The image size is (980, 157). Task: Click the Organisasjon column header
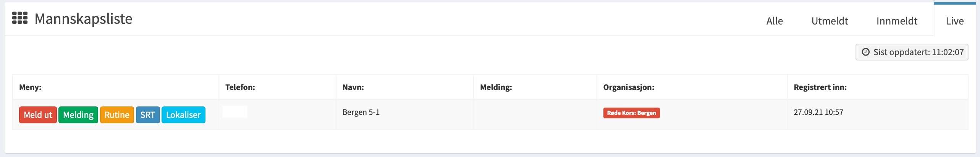[628, 87]
